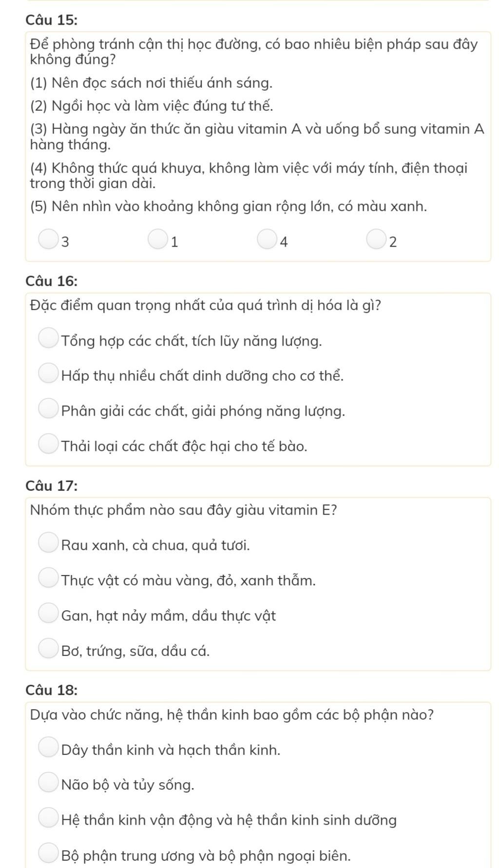Click the Câu 16 question heading
Viewport: 499px width, 868px height.
tap(51, 281)
